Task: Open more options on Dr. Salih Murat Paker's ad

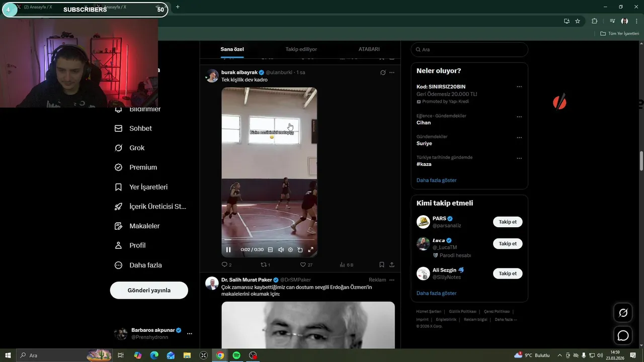Action: [x=392, y=280]
